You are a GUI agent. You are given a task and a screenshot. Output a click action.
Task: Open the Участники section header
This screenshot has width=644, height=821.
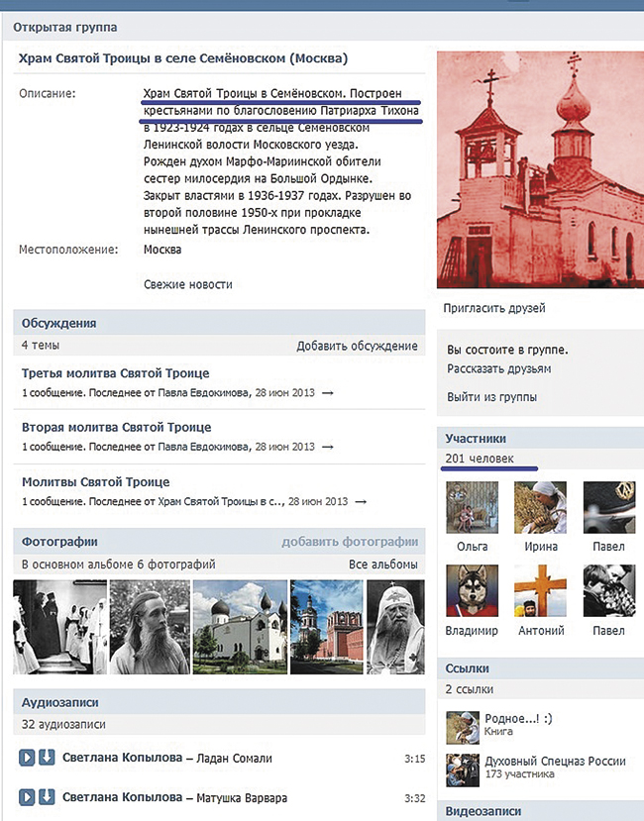click(x=476, y=439)
